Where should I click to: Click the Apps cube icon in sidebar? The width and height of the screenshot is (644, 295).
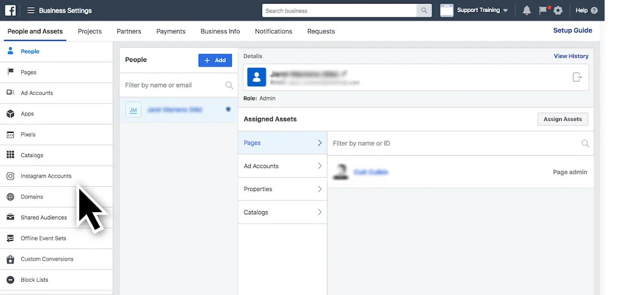[10, 114]
